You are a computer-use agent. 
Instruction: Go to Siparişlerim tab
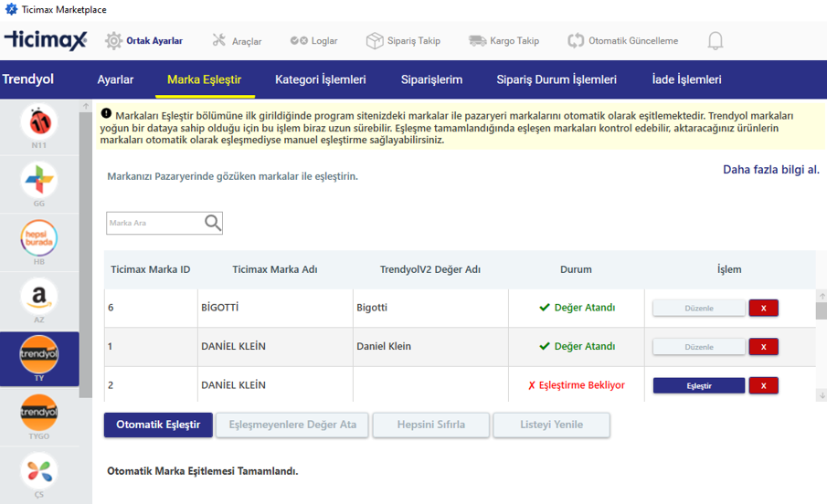coord(431,79)
